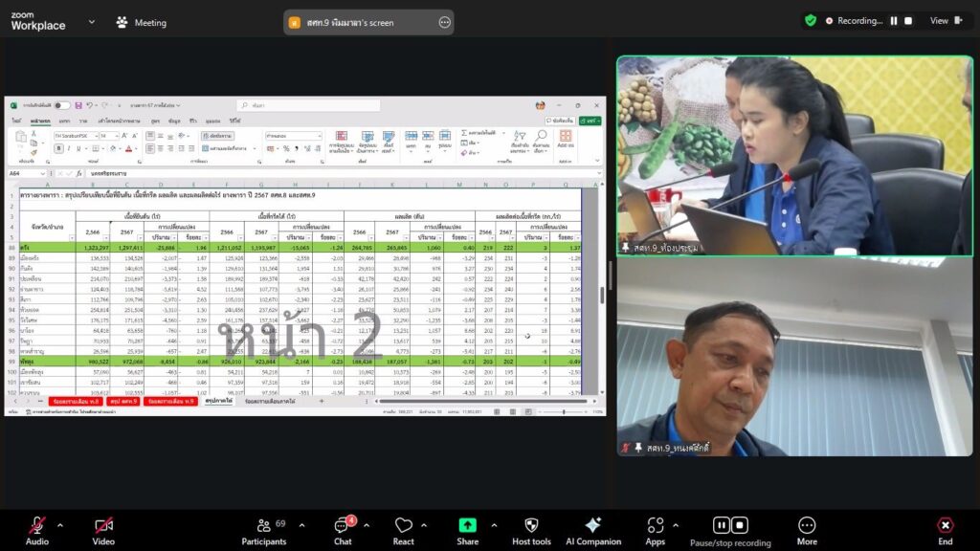
Task: Pause the recording in top bar
Action: (894, 20)
